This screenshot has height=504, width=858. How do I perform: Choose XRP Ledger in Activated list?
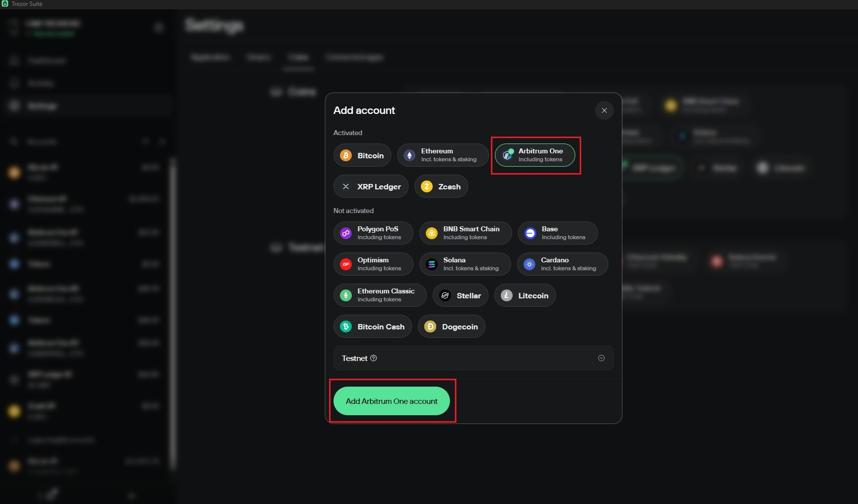(371, 186)
